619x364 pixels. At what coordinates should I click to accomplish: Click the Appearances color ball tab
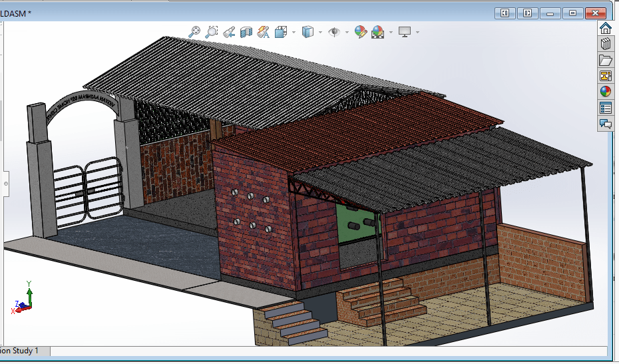(x=605, y=92)
